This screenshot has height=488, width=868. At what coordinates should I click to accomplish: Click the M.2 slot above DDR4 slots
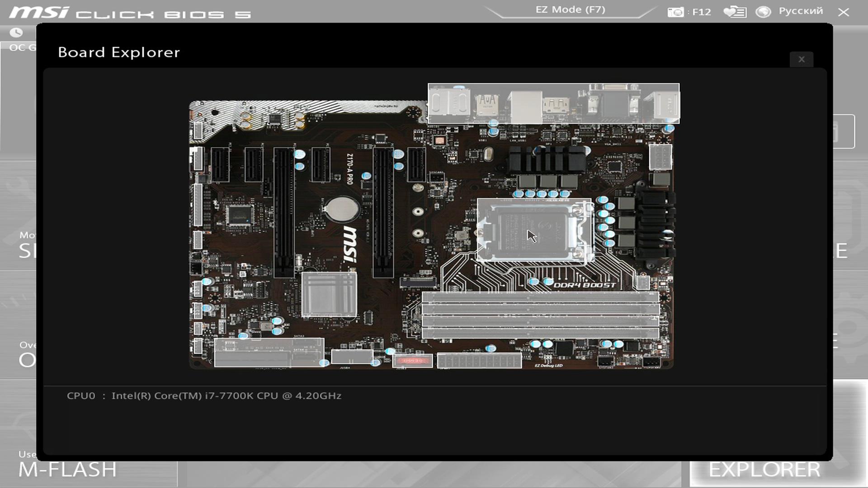pyautogui.click(x=418, y=282)
